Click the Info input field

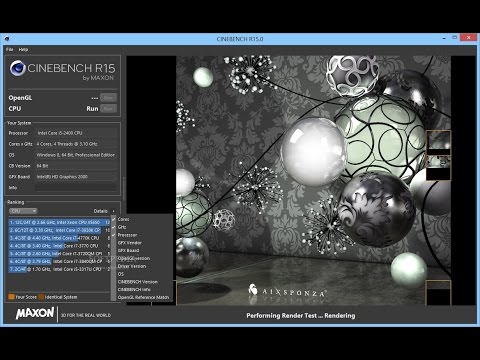pos(76,188)
